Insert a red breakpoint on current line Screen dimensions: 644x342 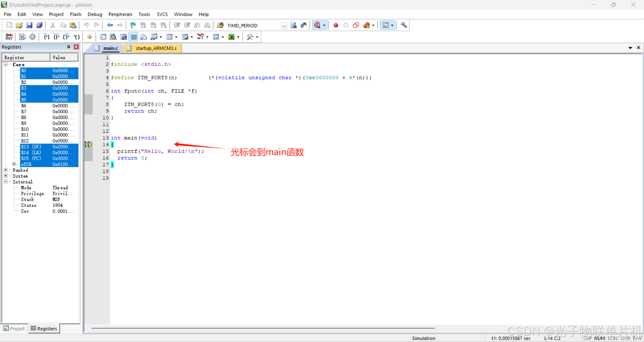336,25
